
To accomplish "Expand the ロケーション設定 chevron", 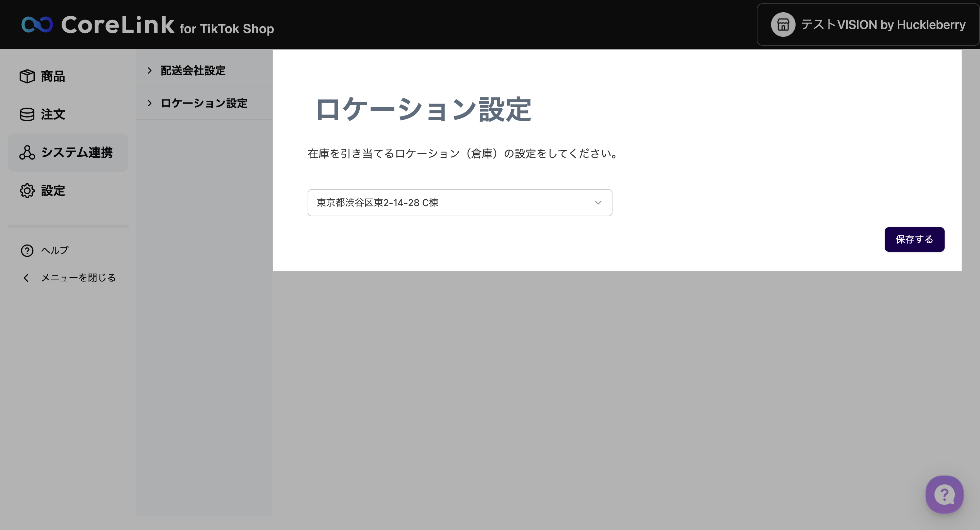I will point(149,103).
